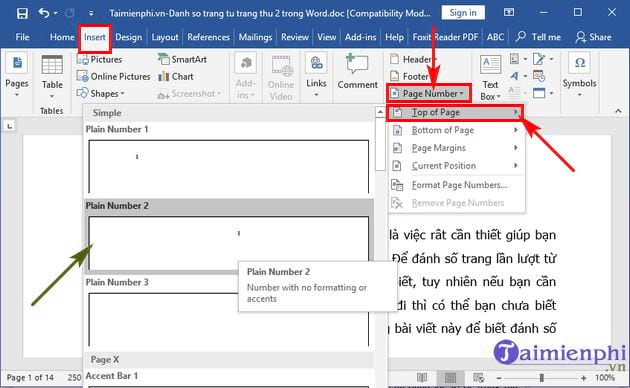Insert WordArt
This screenshot has height=388, width=630.
pos(518,76)
